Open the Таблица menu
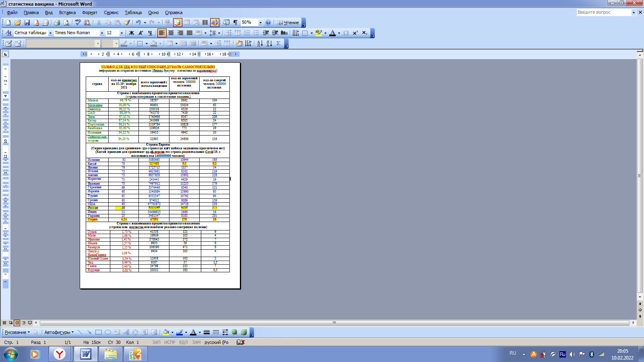The width and height of the screenshot is (644, 362). pyautogui.click(x=133, y=12)
